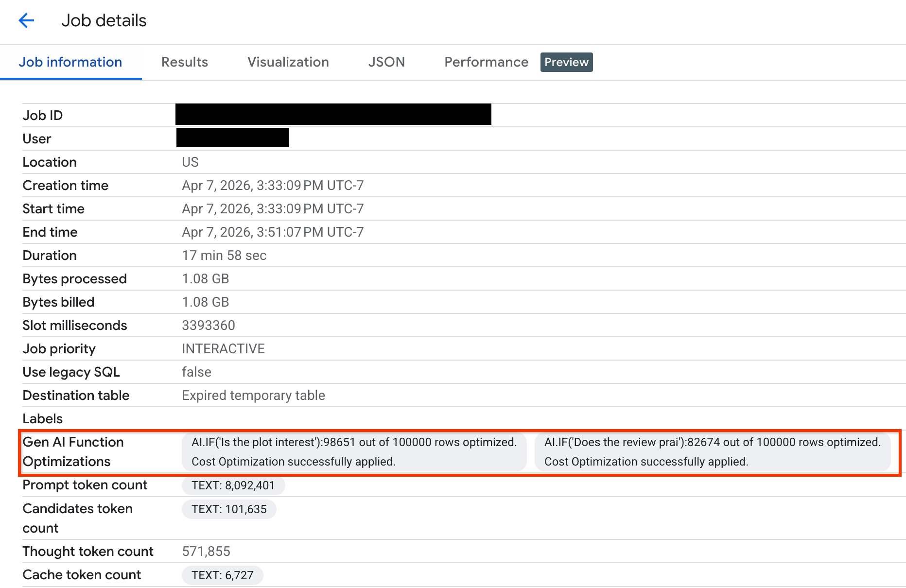Select the Expired temporary table destination text
Screen dimensions: 906x588
pyautogui.click(x=253, y=395)
